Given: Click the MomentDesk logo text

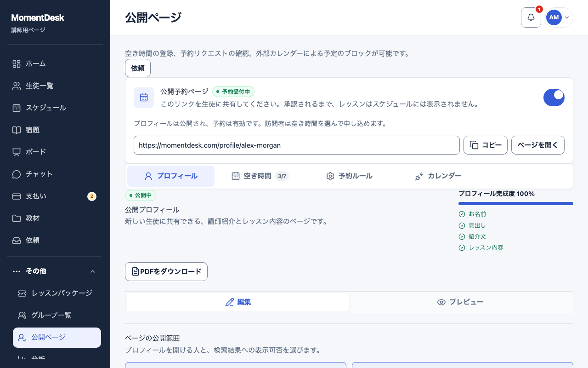Looking at the screenshot, I should pyautogui.click(x=38, y=17).
